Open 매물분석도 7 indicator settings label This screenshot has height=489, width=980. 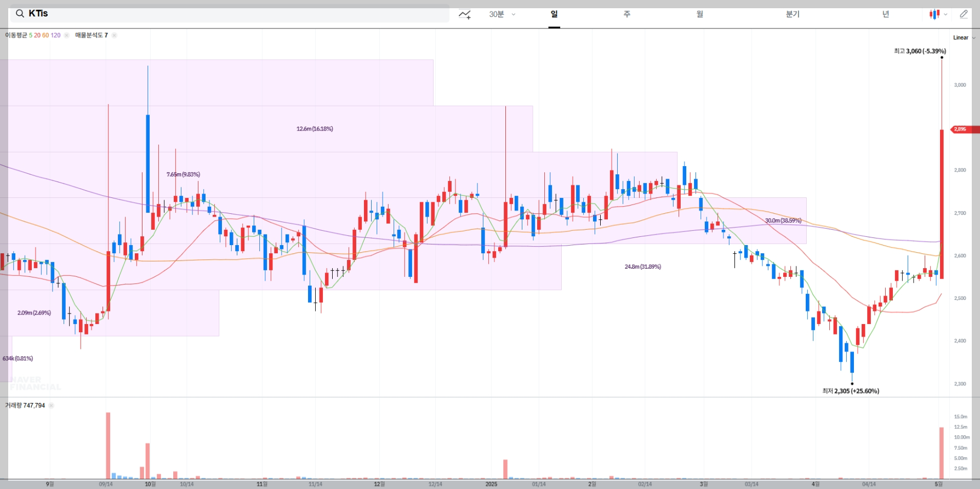click(92, 35)
